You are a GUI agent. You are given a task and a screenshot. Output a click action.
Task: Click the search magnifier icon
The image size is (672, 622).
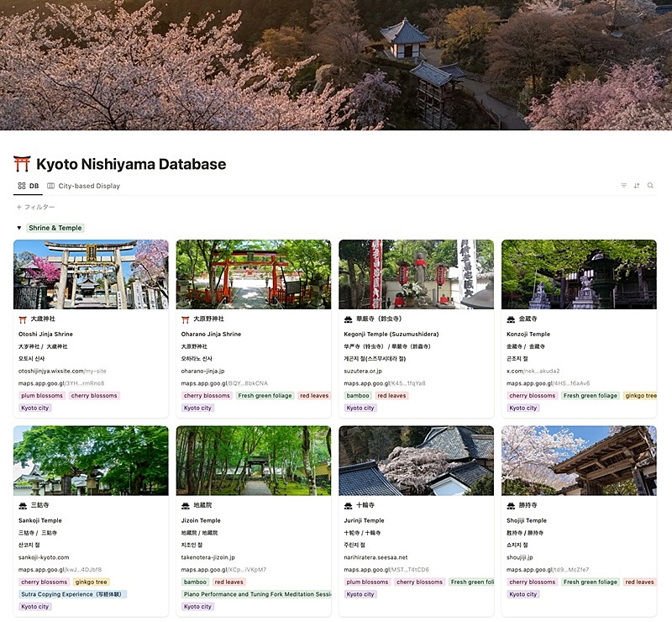[650, 186]
